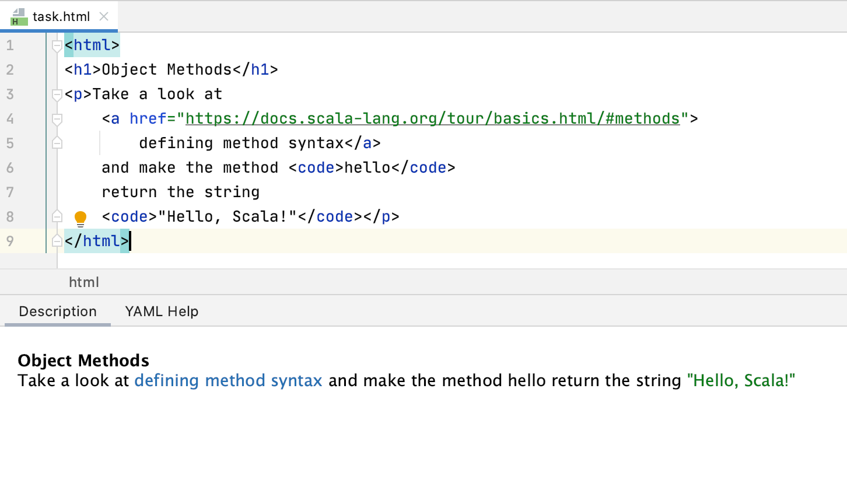
Task: Close the task.html editor tab
Action: coord(104,16)
